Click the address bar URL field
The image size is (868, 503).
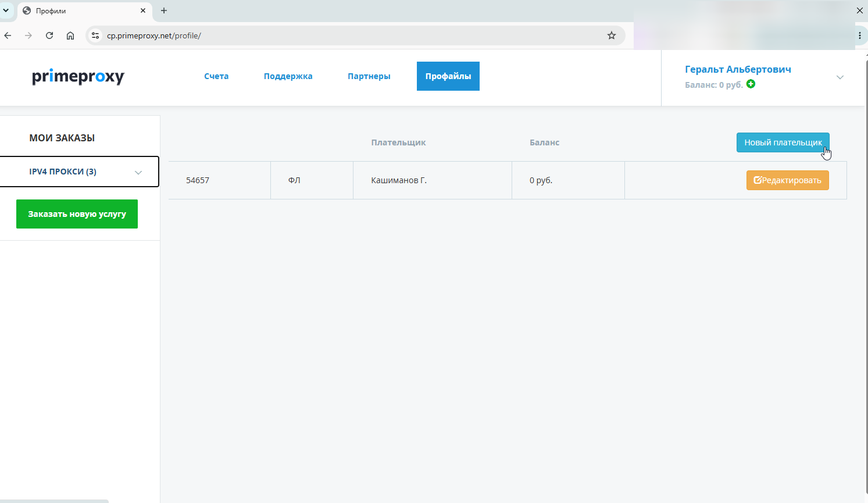click(x=355, y=35)
